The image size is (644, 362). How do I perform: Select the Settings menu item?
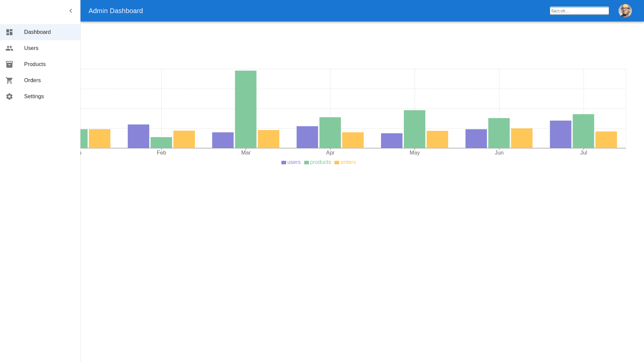click(34, 96)
